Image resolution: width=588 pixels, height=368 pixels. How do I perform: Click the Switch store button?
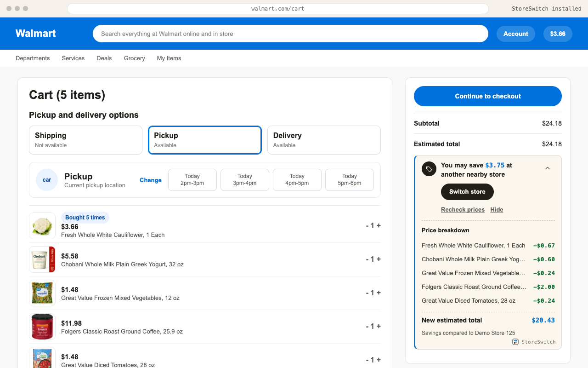point(467,192)
